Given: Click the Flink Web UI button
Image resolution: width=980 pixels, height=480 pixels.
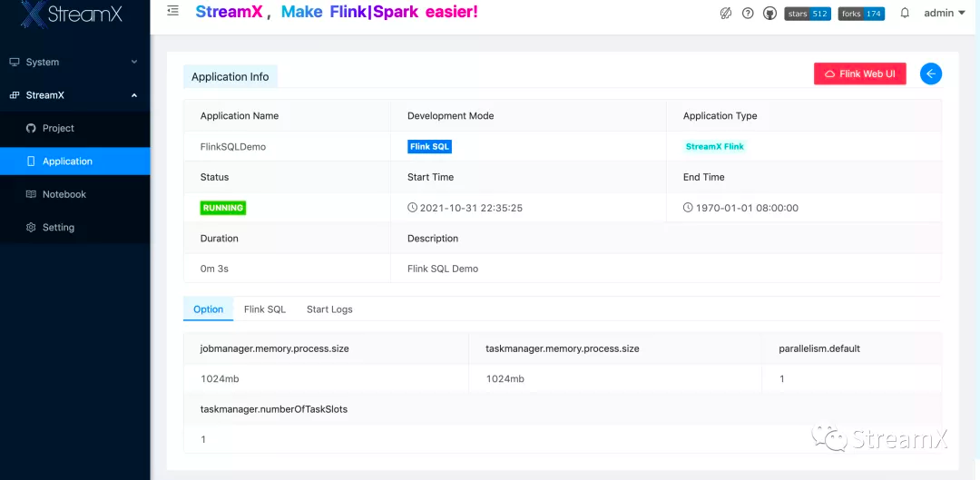Looking at the screenshot, I should [859, 74].
